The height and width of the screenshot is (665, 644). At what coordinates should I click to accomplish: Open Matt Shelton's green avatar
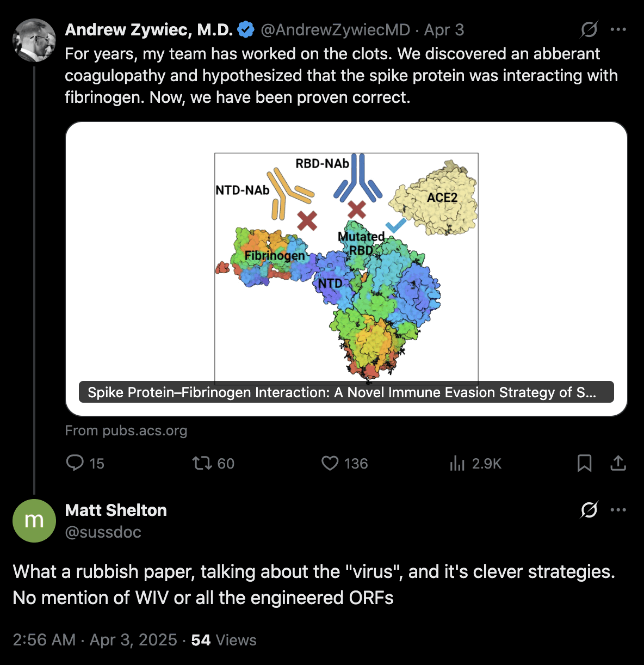34,521
